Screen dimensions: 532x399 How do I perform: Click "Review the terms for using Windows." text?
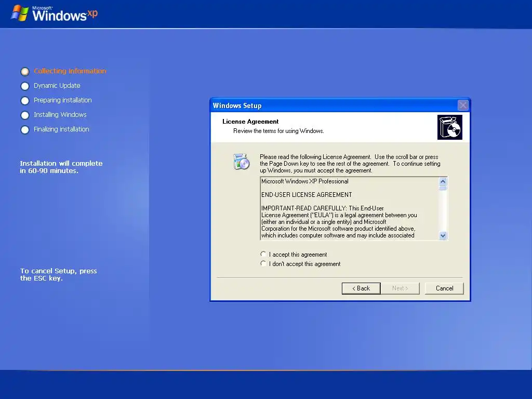point(278,131)
